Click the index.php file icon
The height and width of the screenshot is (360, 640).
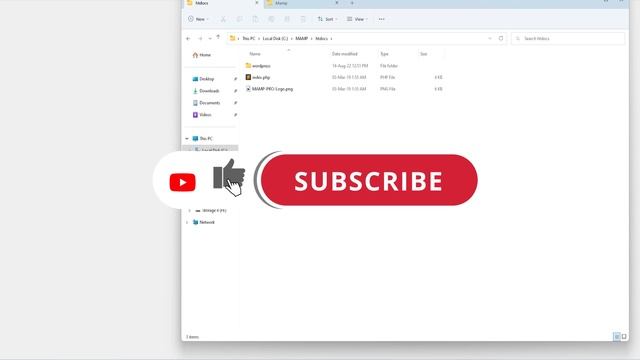pos(248,77)
